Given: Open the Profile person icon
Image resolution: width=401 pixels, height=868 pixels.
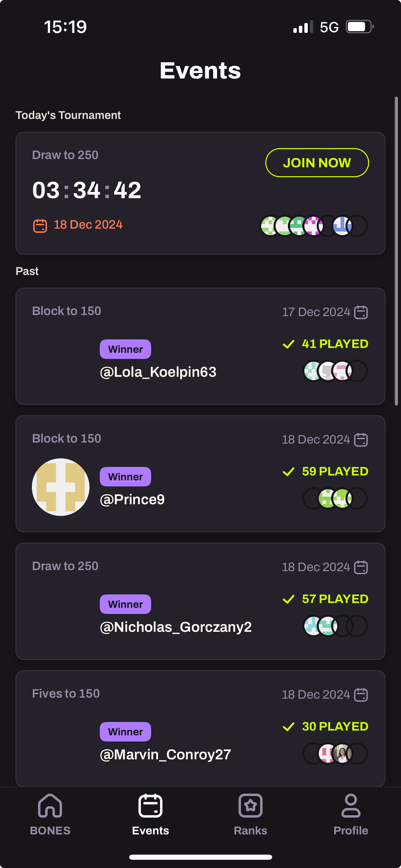Looking at the screenshot, I should [351, 806].
